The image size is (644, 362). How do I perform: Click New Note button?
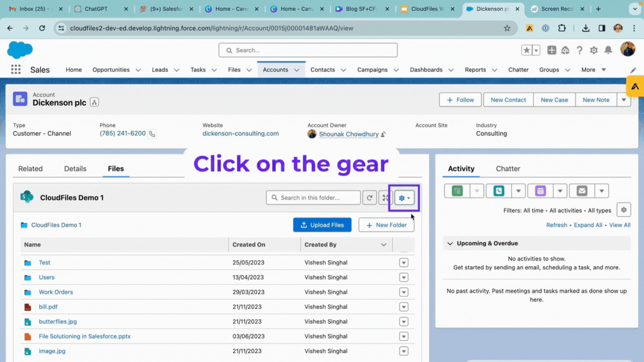[x=596, y=100]
